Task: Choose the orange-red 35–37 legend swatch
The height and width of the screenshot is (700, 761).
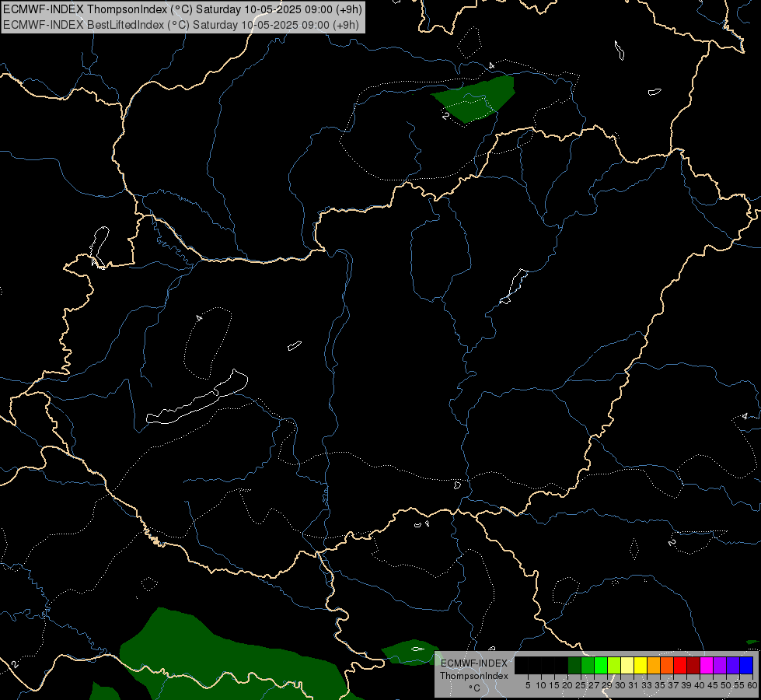Action: [x=667, y=666]
